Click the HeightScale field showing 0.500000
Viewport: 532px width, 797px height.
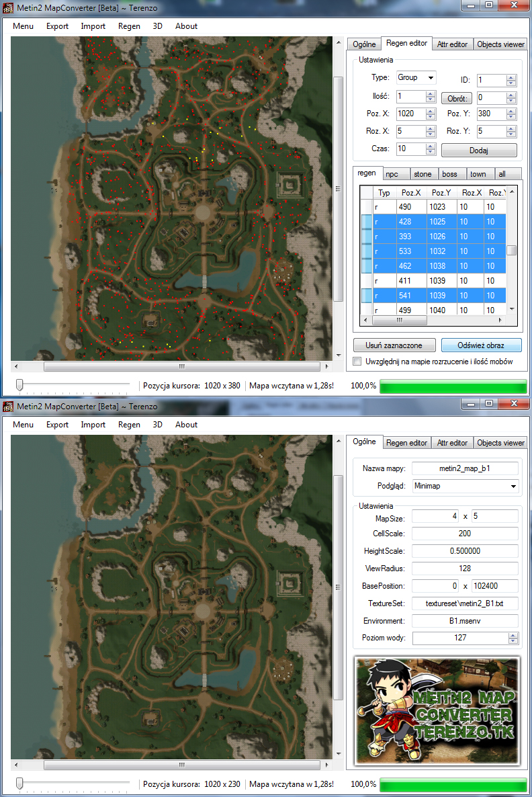(465, 551)
